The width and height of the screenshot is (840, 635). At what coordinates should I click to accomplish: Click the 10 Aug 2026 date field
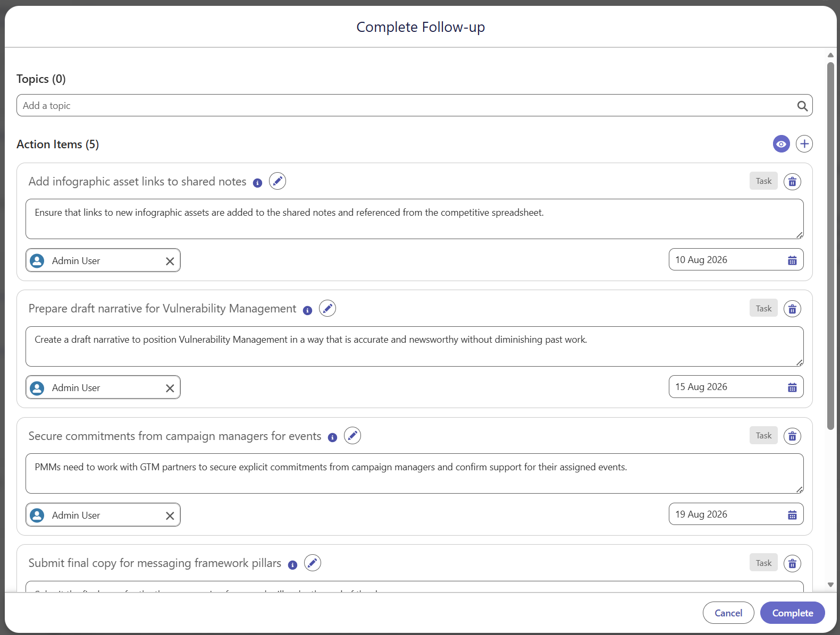tap(736, 260)
